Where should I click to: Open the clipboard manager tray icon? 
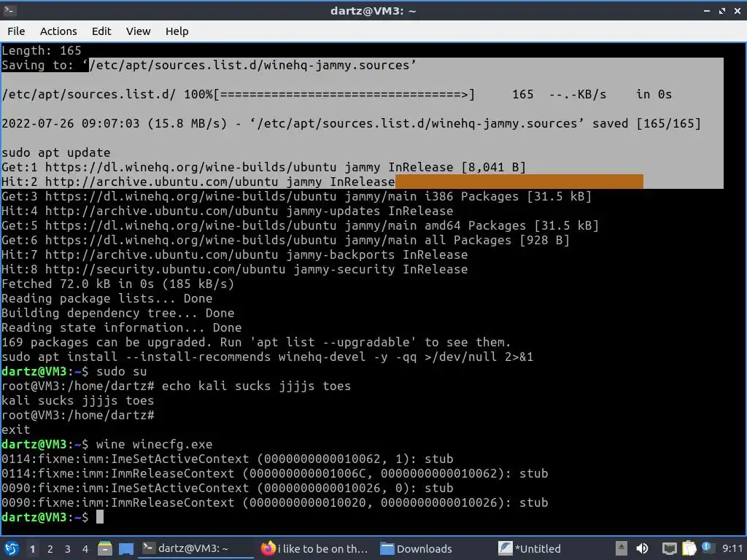[x=689, y=548]
